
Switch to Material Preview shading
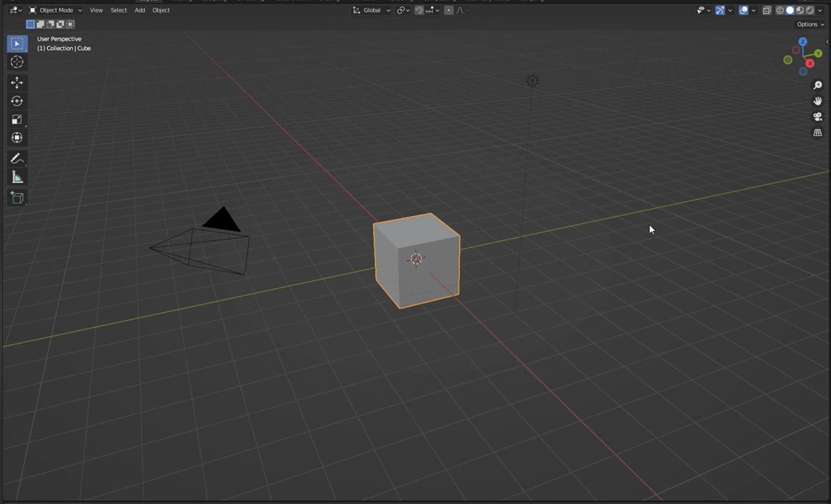click(x=800, y=10)
